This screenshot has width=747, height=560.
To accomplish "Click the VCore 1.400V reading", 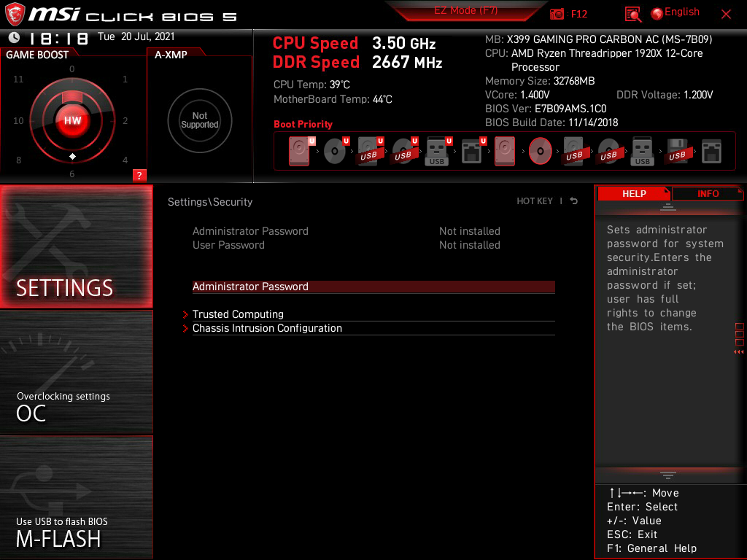I will 517,95.
